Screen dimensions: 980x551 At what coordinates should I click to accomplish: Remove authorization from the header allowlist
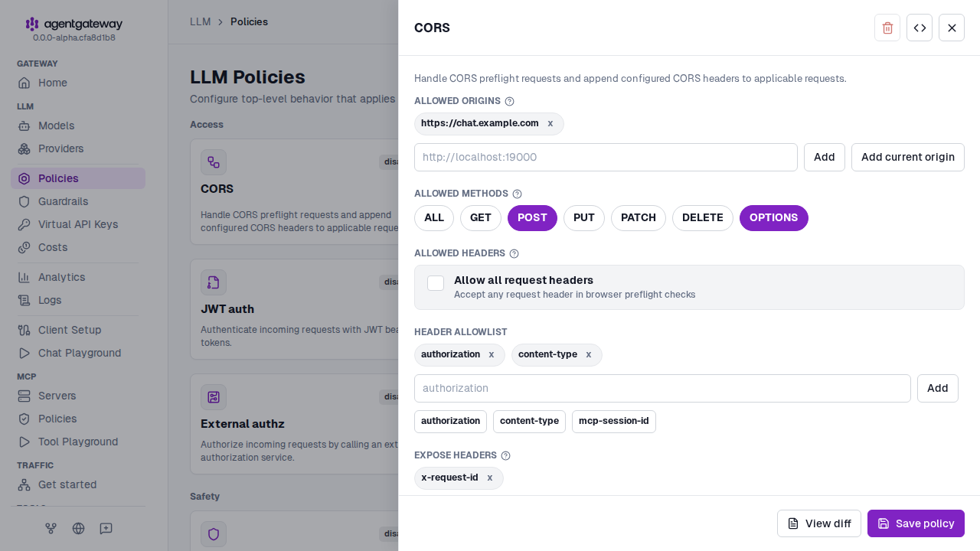[492, 354]
